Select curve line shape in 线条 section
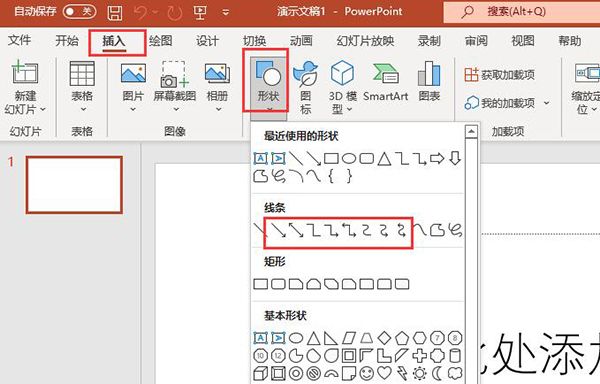Viewport: 600px width, 384px height. click(x=419, y=230)
